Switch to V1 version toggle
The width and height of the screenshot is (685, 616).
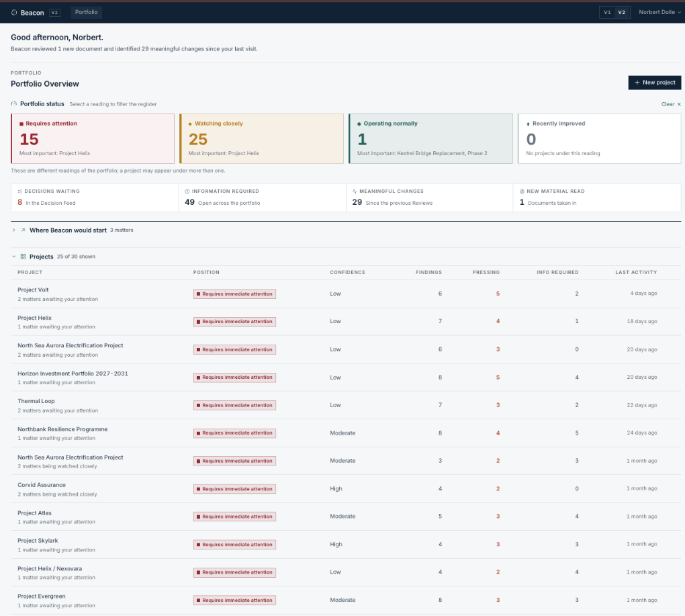click(x=607, y=13)
